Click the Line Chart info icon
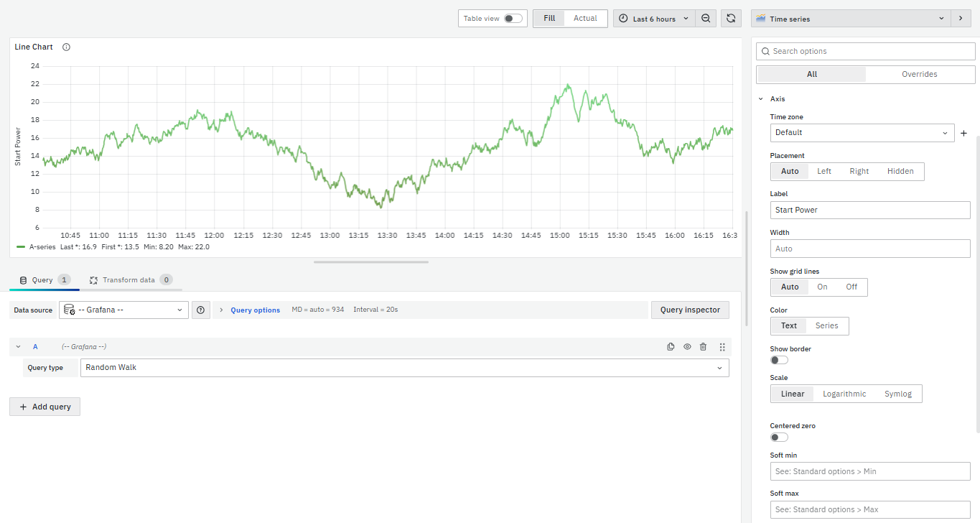Viewport: 980px width, 523px height. click(x=67, y=47)
